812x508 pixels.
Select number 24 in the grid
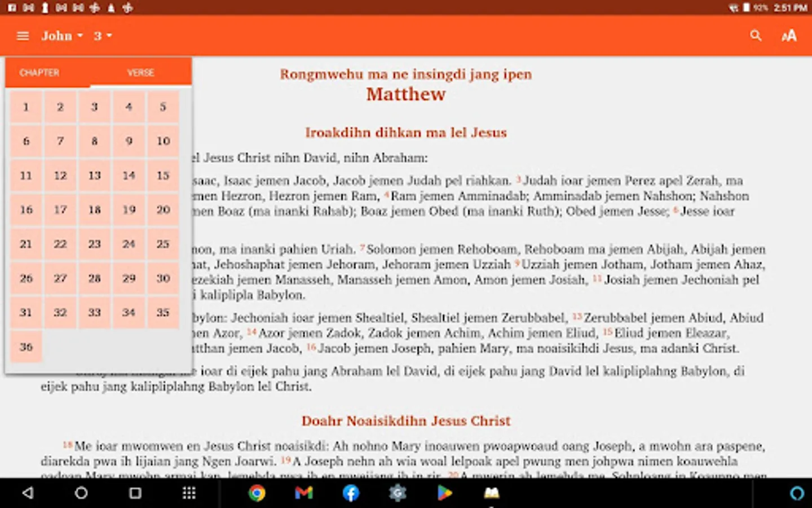click(x=129, y=244)
